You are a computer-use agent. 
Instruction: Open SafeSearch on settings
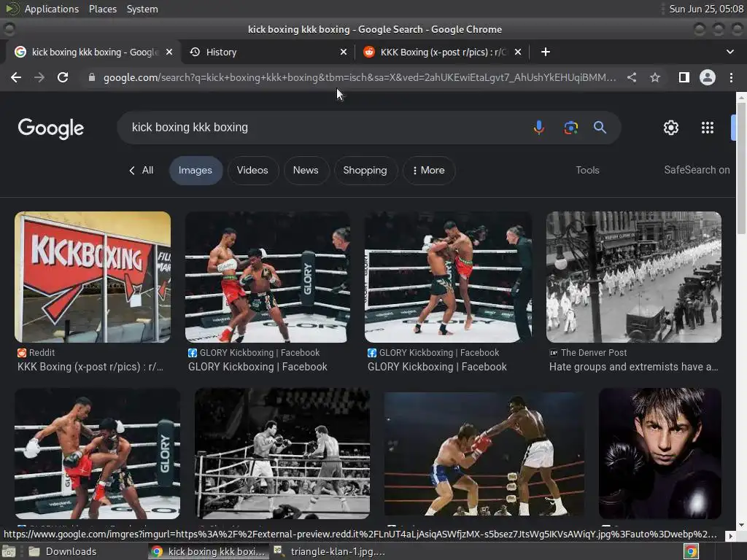pos(697,170)
